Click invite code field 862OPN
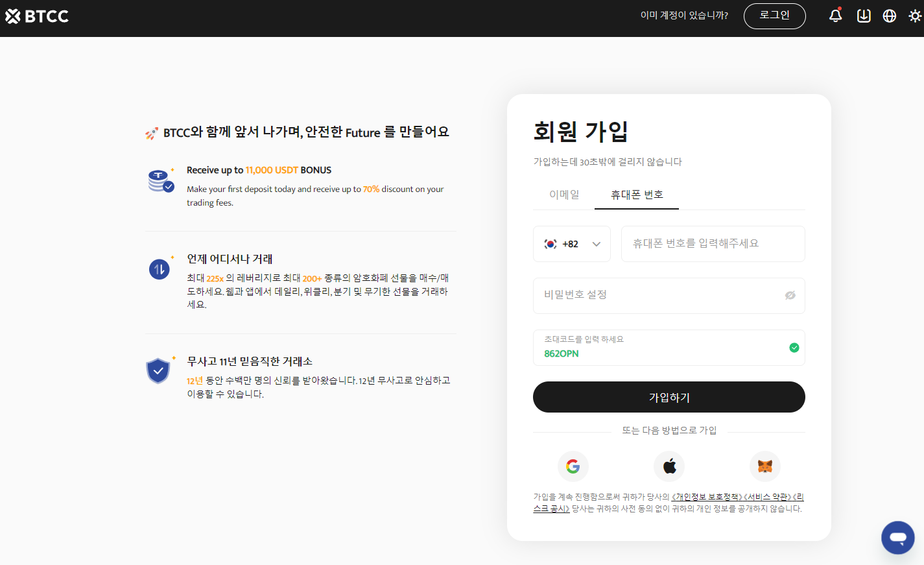The height and width of the screenshot is (565, 924). (669, 348)
